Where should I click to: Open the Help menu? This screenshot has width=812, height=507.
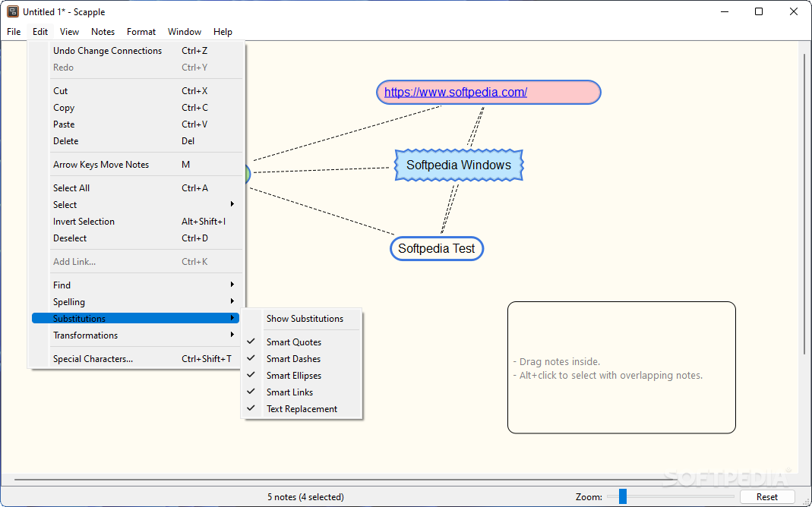[x=223, y=32]
